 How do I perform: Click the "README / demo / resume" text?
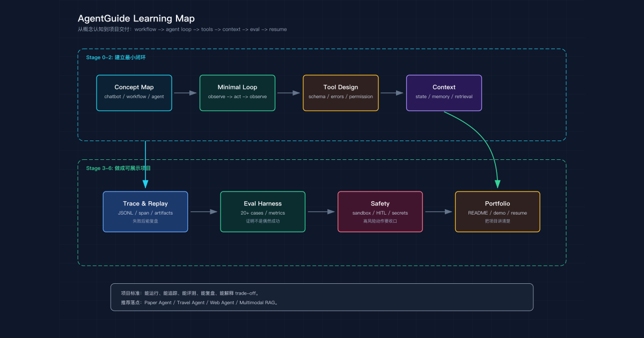click(x=497, y=213)
